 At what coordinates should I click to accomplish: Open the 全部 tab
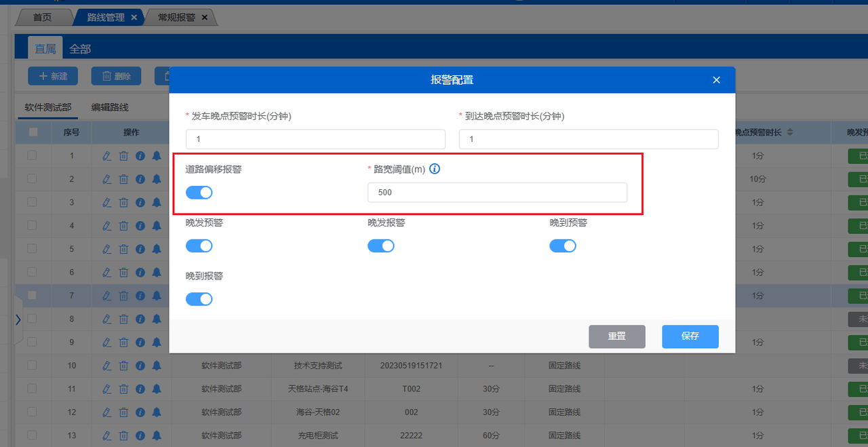pyautogui.click(x=80, y=49)
